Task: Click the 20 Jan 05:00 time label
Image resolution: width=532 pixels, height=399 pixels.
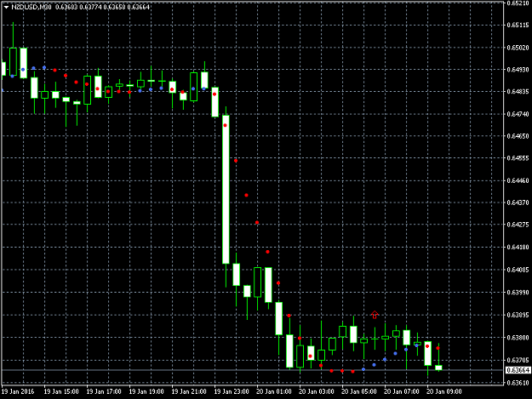Action: [359, 391]
